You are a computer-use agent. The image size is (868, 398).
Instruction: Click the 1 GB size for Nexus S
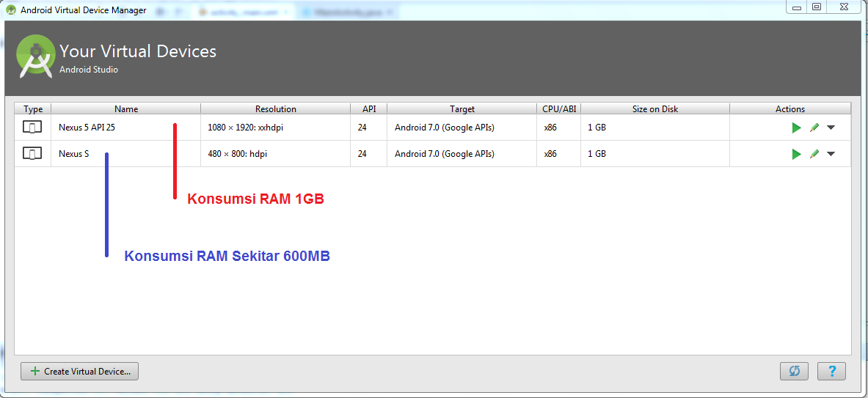pos(655,154)
